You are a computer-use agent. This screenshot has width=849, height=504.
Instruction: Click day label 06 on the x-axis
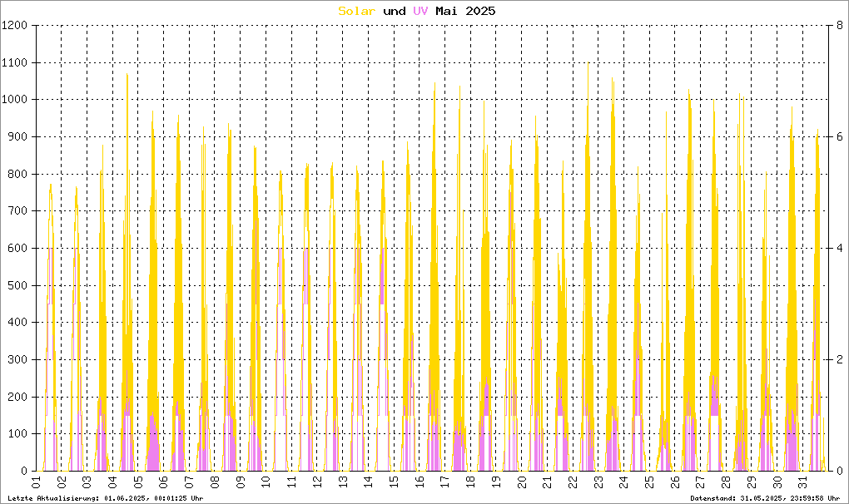click(163, 482)
